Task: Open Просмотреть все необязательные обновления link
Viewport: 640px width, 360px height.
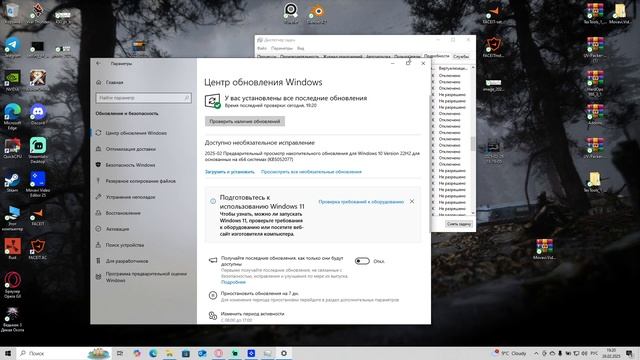Action: (x=311, y=172)
